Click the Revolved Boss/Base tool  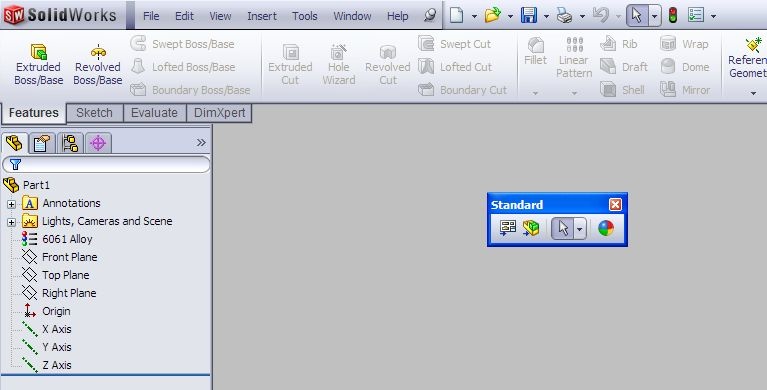(98, 65)
